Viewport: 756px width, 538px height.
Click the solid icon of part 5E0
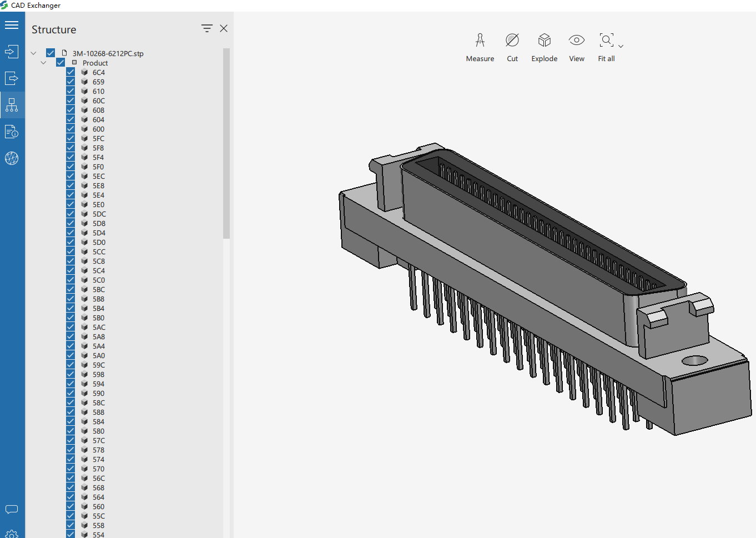click(x=84, y=204)
